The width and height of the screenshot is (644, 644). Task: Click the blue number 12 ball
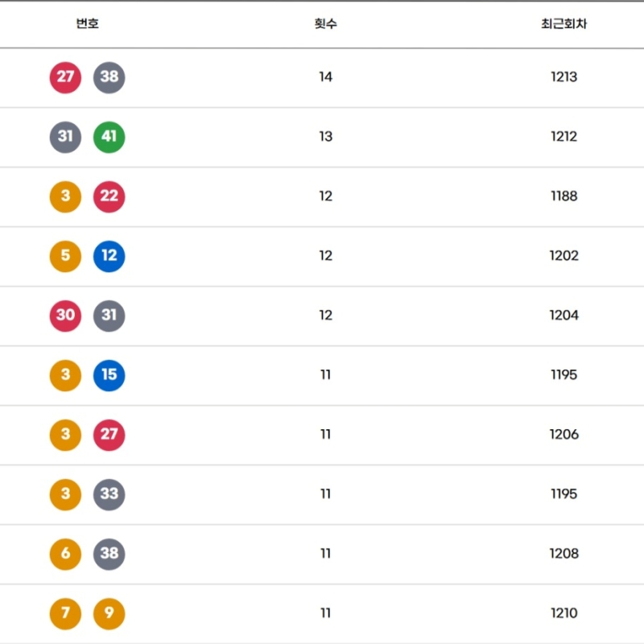click(109, 256)
